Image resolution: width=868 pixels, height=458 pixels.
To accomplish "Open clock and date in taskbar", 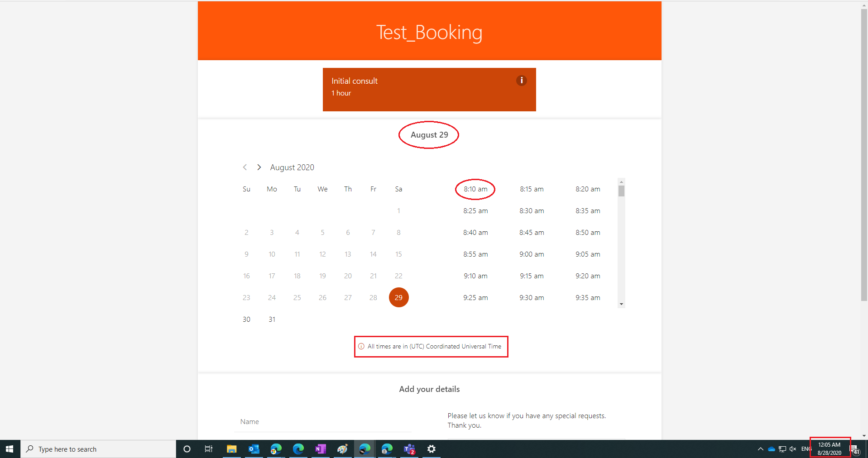I will click(x=830, y=449).
